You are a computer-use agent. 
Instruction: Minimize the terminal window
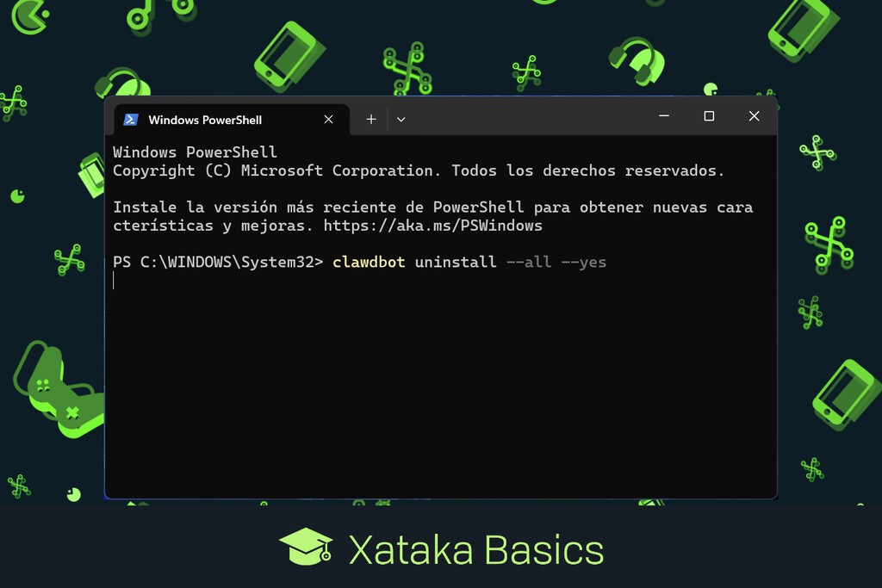coord(663,115)
